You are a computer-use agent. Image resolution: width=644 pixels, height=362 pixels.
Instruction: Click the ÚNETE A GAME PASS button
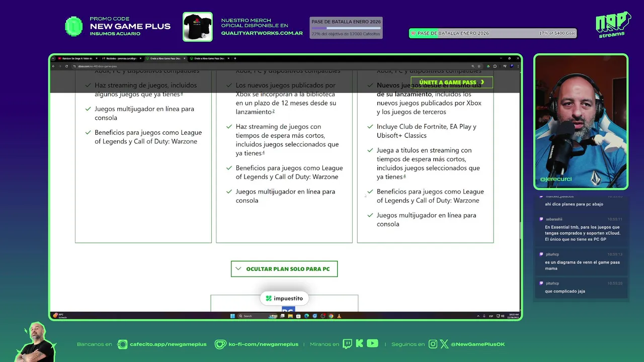click(452, 82)
